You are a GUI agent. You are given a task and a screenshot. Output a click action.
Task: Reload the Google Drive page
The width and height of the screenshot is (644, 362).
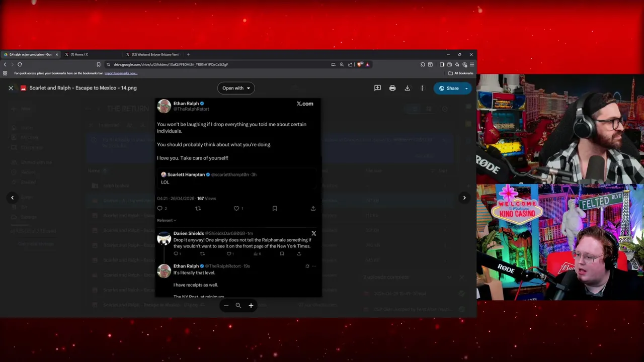point(20,64)
